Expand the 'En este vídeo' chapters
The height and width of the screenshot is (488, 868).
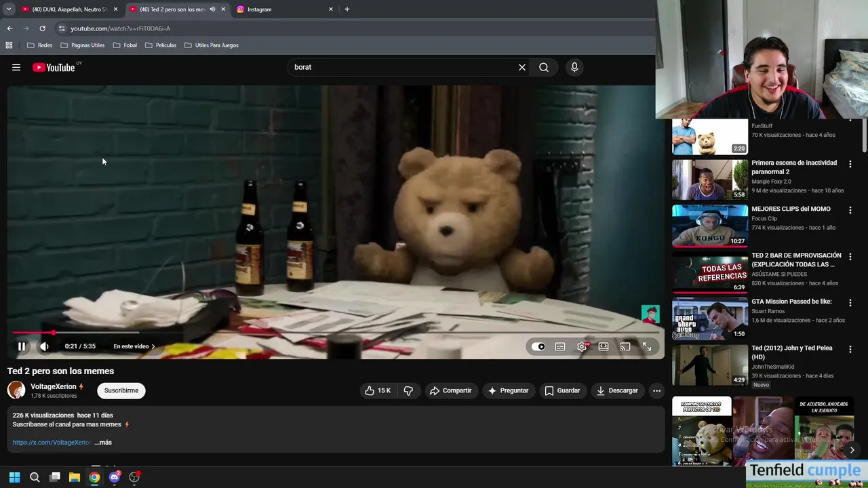pos(134,346)
